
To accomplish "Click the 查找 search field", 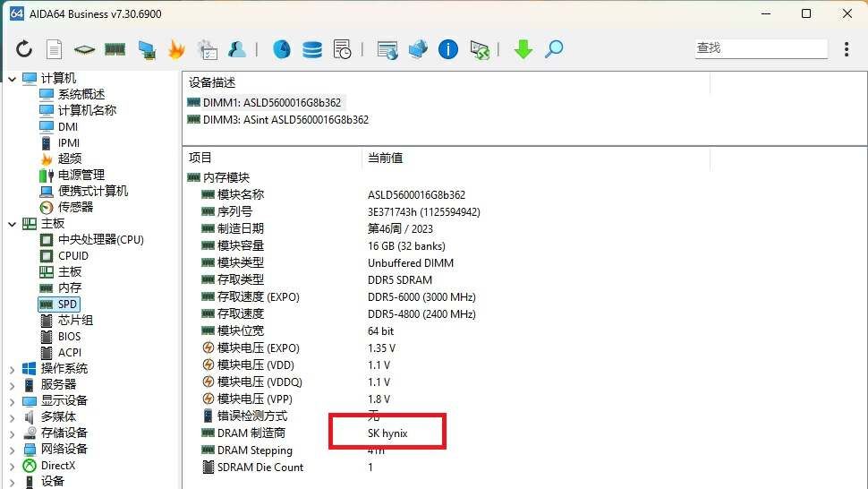I will pyautogui.click(x=762, y=48).
